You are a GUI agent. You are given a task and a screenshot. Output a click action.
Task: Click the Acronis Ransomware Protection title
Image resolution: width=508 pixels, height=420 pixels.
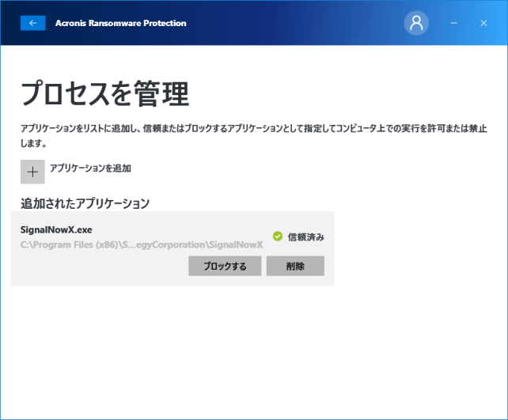point(121,23)
